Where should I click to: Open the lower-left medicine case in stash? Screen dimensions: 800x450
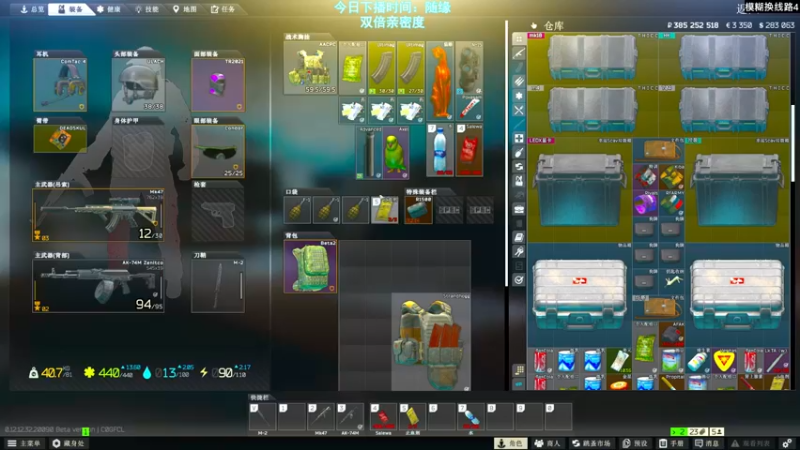point(580,295)
